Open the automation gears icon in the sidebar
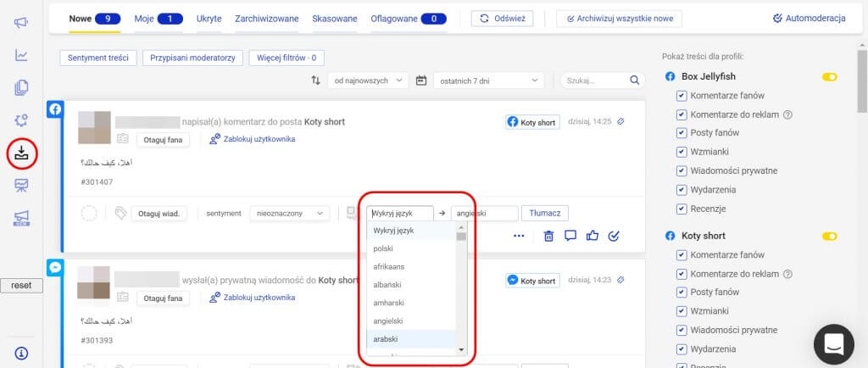The image size is (868, 368). (21, 120)
